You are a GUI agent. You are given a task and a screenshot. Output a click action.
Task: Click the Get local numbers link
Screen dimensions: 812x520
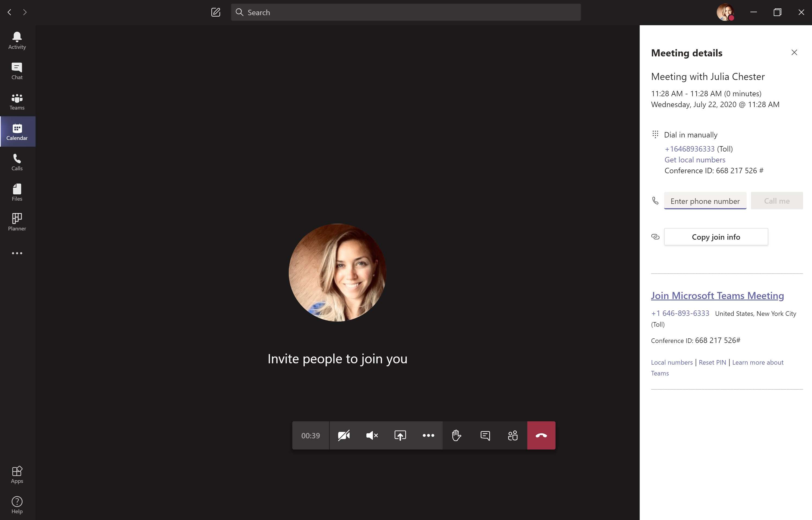695,160
